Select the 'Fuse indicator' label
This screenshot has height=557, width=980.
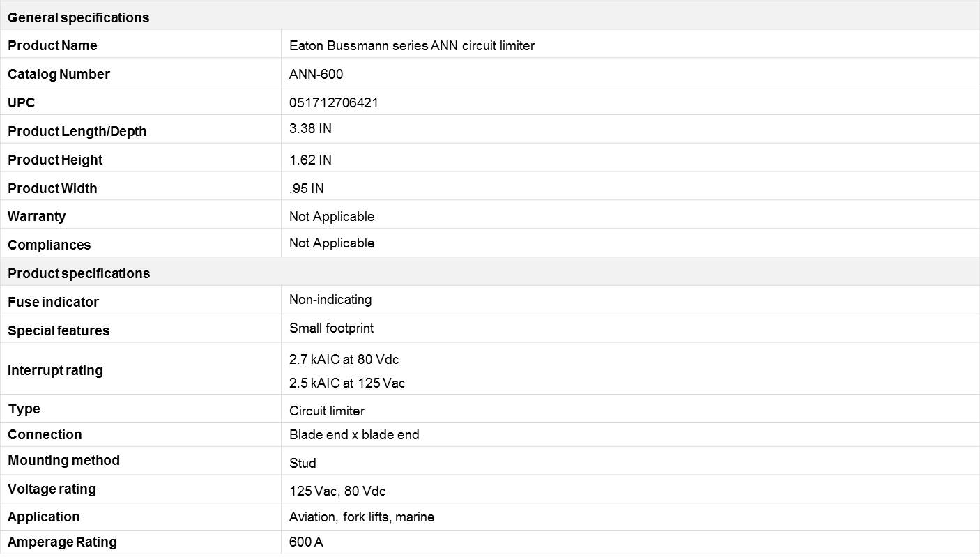click(x=53, y=303)
